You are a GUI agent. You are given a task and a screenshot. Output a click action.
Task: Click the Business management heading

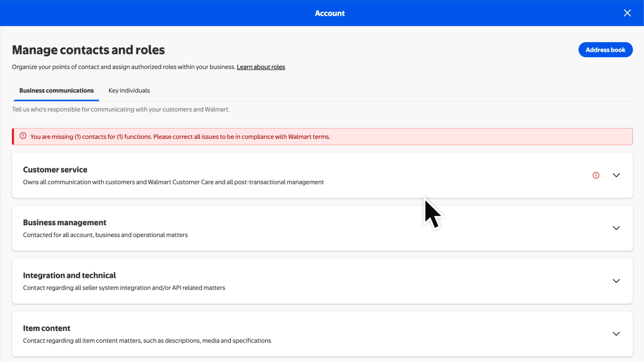pos(65,223)
